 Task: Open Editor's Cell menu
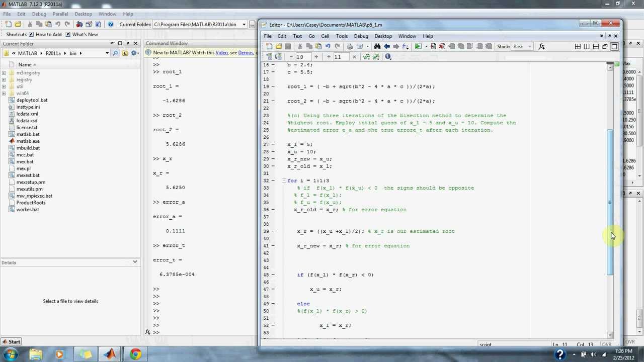[325, 36]
